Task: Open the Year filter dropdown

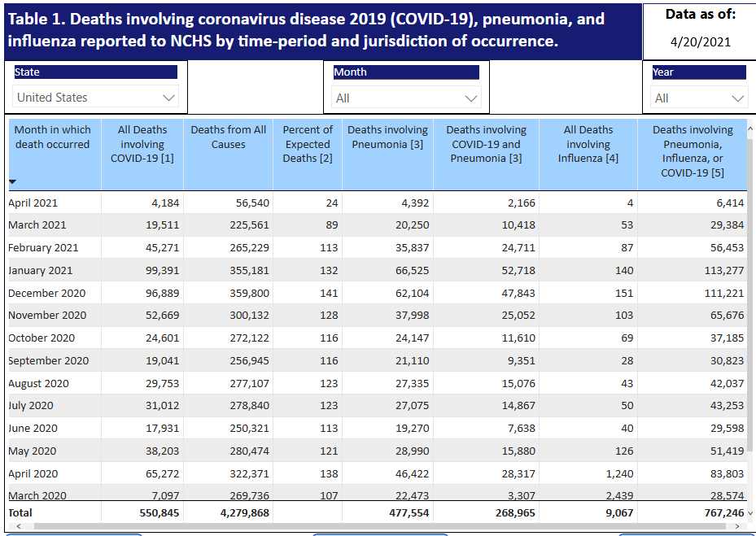Action: click(698, 98)
